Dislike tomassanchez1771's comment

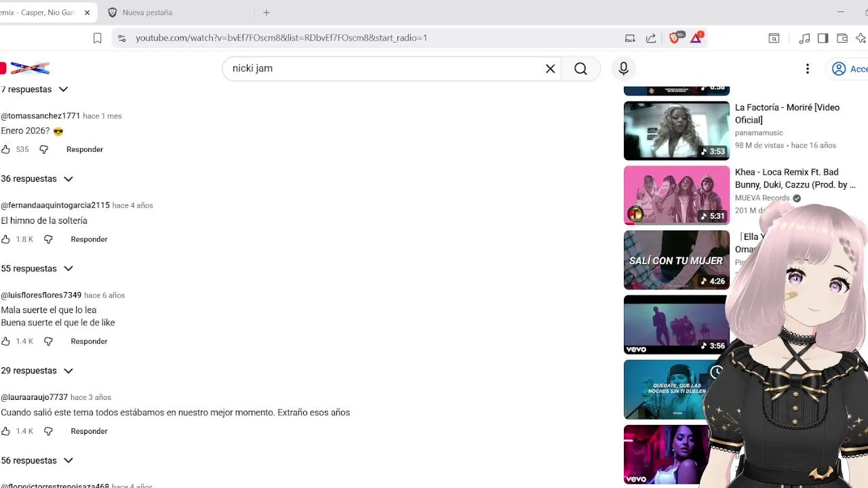pos(44,149)
